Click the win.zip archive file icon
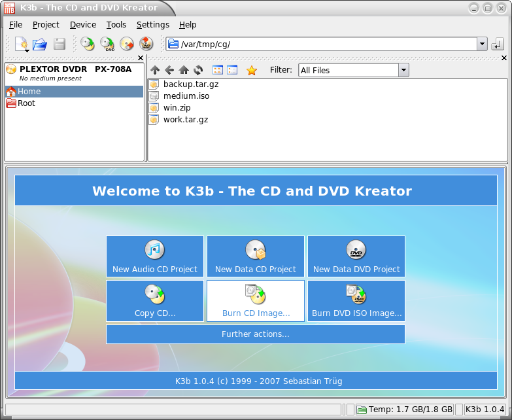This screenshot has width=512, height=420. (x=154, y=108)
